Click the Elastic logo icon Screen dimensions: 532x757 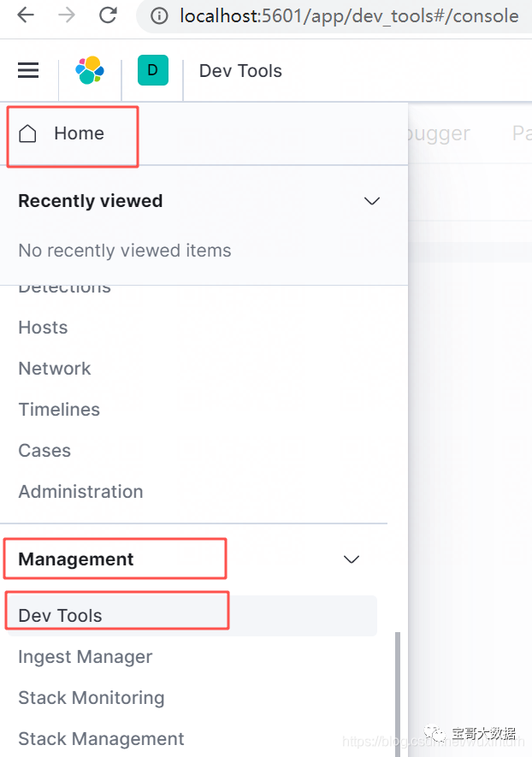tap(90, 71)
